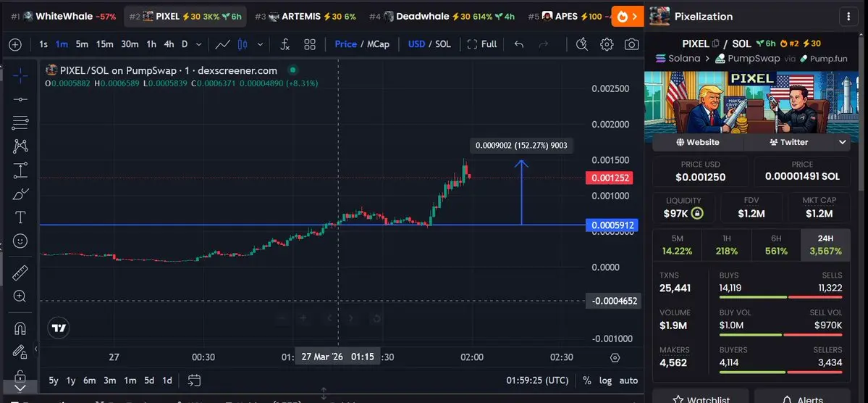
Task: Select the 24H 3,567% stats tab
Action: (825, 245)
